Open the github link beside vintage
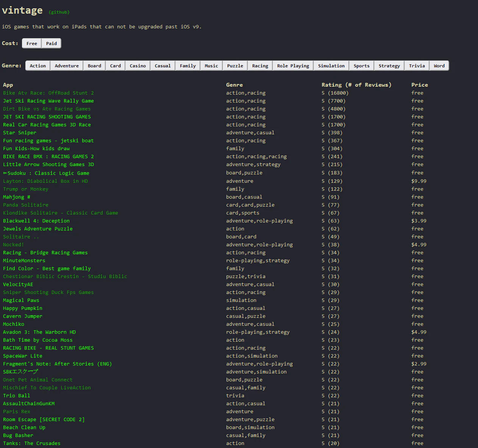This screenshot has height=448, width=478. pyautogui.click(x=59, y=12)
